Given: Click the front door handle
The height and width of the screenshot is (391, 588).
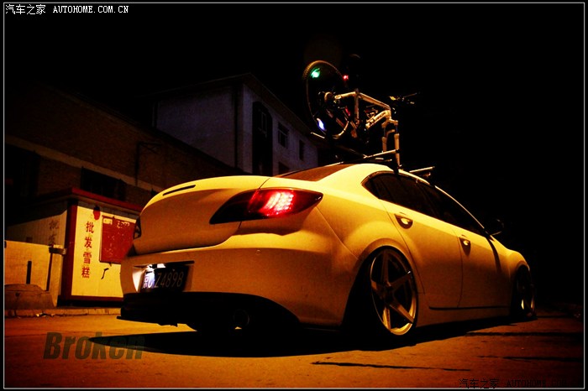Looking at the screenshot, I should point(465,242).
